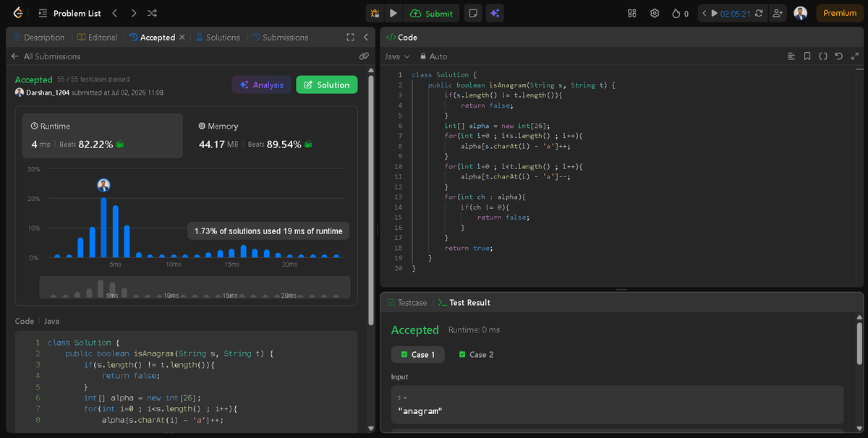
Task: Open the Problem List panel
Action: 69,13
